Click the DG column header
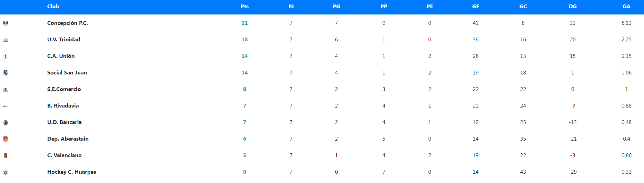The width and height of the screenshot is (644, 183). 573,7
